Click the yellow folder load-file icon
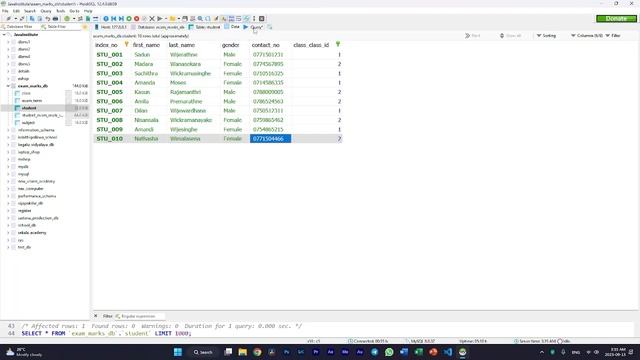 click(172, 19)
